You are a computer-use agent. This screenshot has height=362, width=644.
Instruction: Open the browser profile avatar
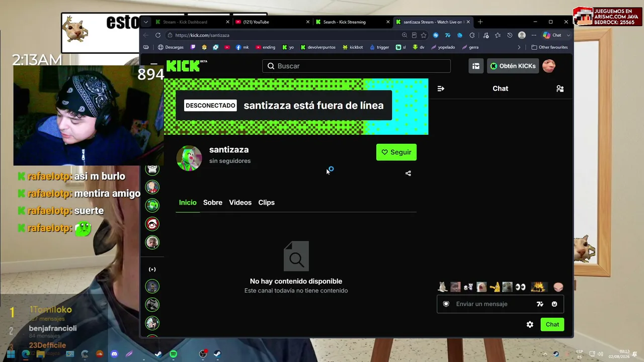pos(522,35)
